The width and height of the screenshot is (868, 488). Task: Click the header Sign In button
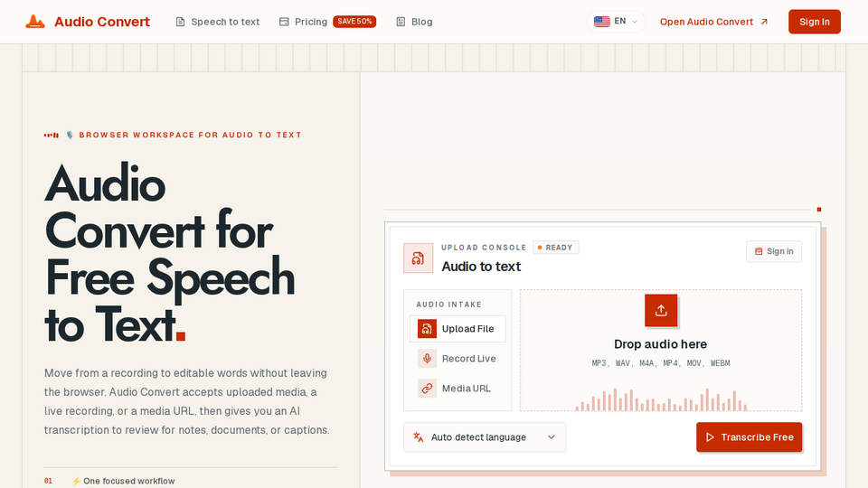pos(815,22)
